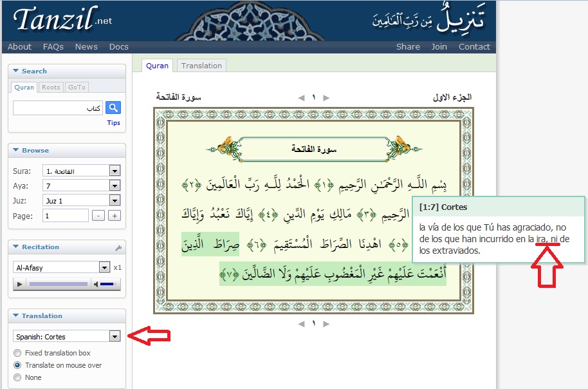The height and width of the screenshot is (389, 588).
Task: Click the sura name heading above the page frame
Action: (178, 97)
